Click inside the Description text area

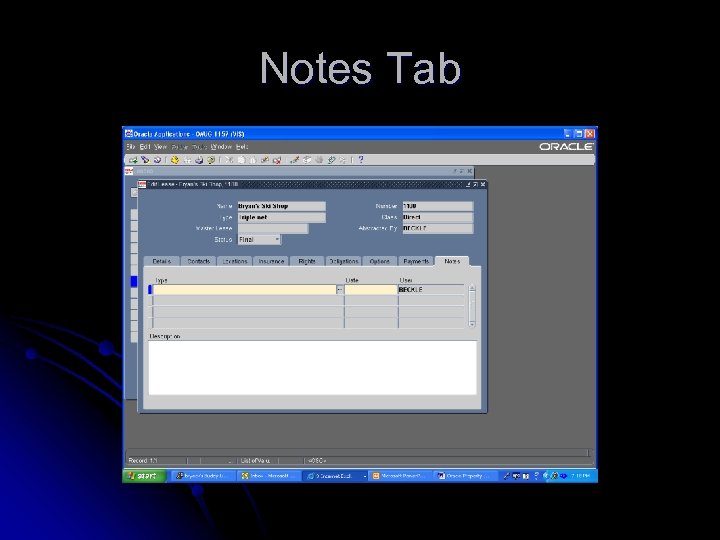[x=312, y=367]
